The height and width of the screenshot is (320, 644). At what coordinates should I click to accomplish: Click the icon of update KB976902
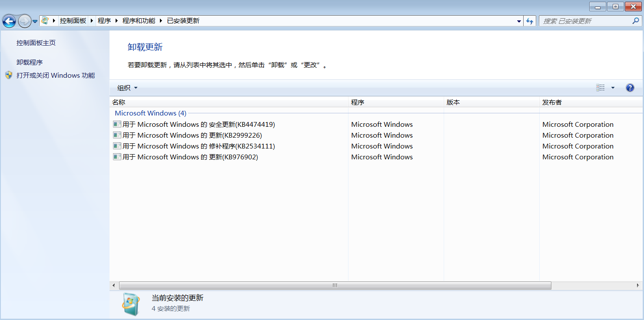pos(117,157)
